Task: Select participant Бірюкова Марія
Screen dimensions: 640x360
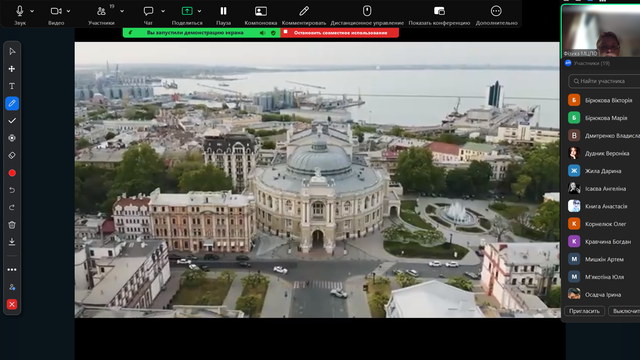Action: [604, 118]
